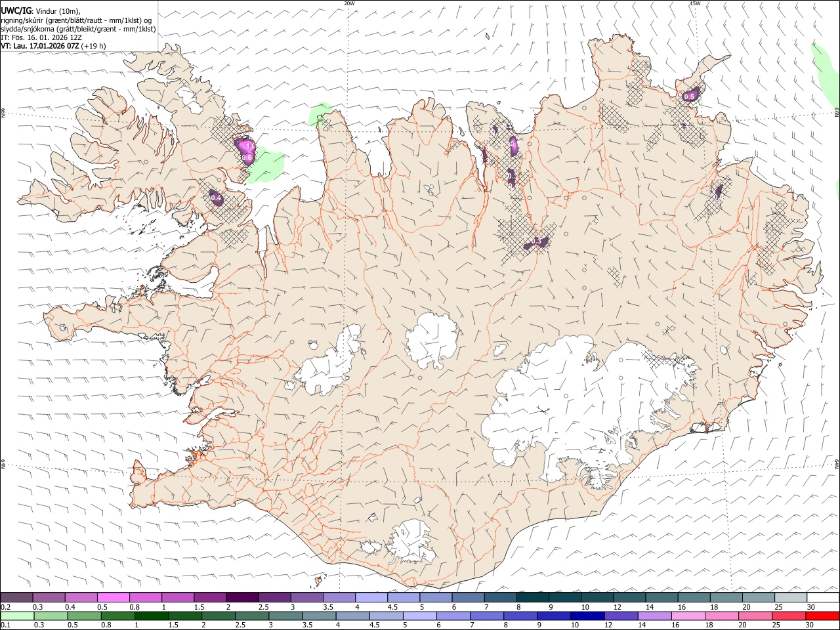Choose bright pink 0.5 swatch on snow scale
Screen dimensions: 840x630
[x=114, y=597]
